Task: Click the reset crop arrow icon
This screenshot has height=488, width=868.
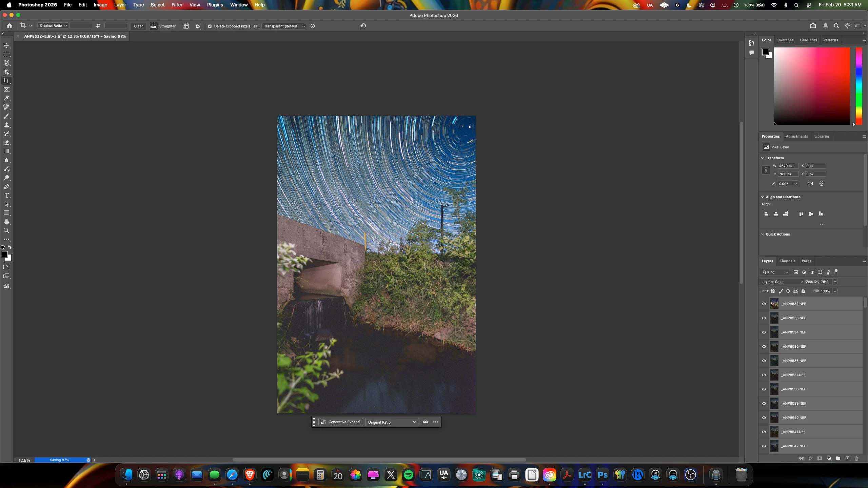Action: pos(363,26)
